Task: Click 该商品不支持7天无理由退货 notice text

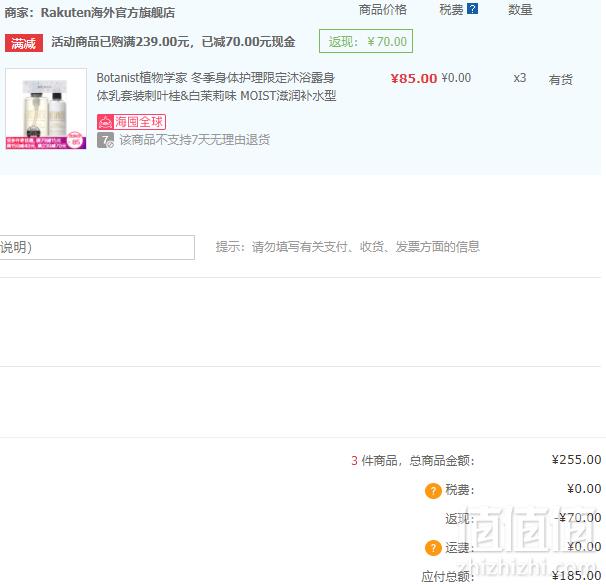Action: coord(194,140)
